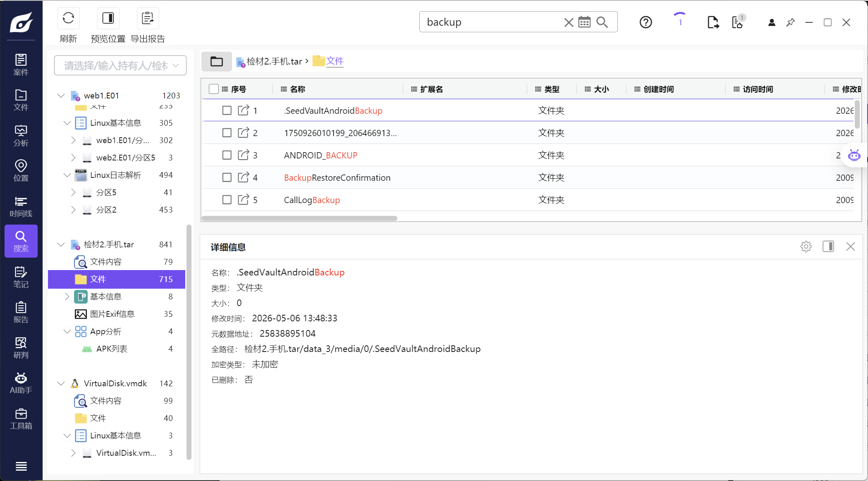Check the CallLogBackup row checkbox
The image size is (868, 481).
coord(227,200)
